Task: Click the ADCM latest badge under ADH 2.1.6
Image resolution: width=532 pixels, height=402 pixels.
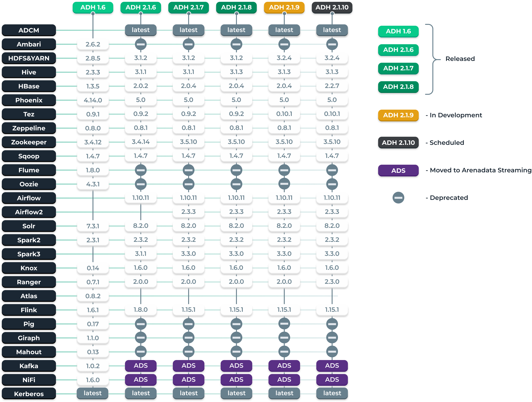Action: (x=141, y=30)
